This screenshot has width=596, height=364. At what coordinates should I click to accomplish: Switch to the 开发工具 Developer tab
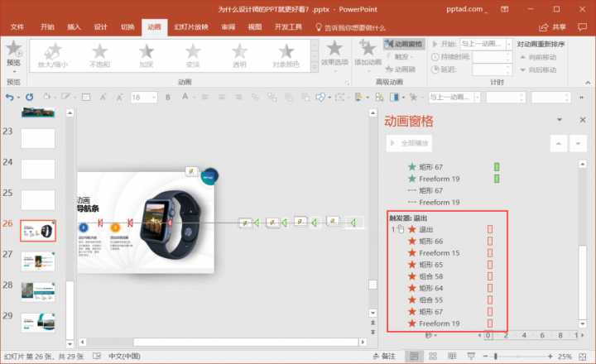click(288, 27)
